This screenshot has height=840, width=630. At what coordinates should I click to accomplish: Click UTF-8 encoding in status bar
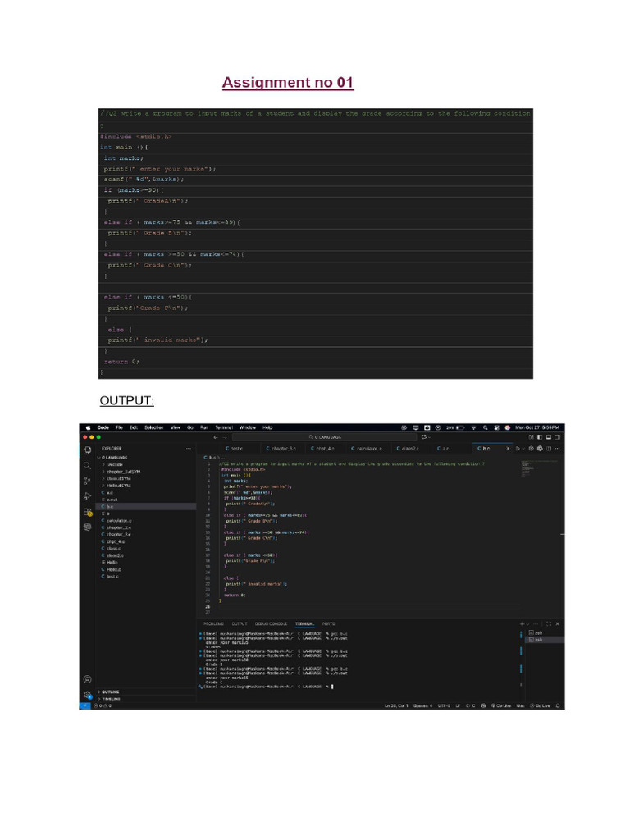pyautogui.click(x=444, y=705)
